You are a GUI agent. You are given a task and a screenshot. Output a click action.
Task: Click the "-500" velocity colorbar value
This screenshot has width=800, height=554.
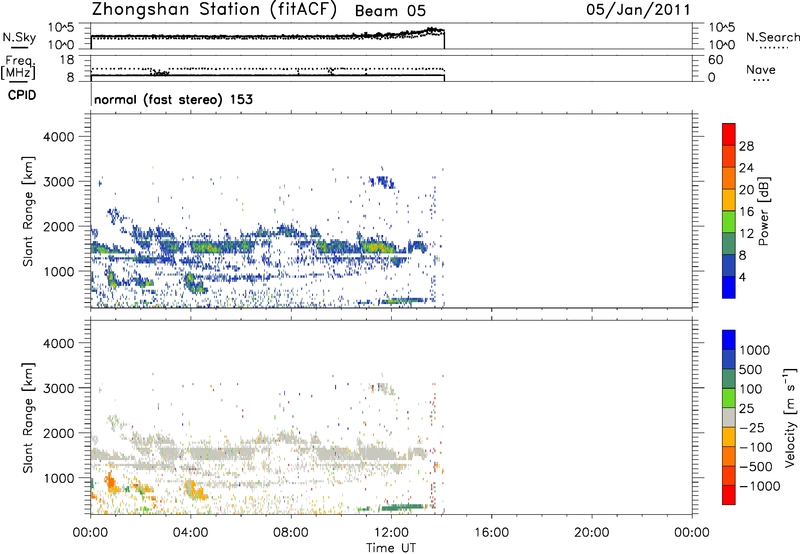pos(756,466)
